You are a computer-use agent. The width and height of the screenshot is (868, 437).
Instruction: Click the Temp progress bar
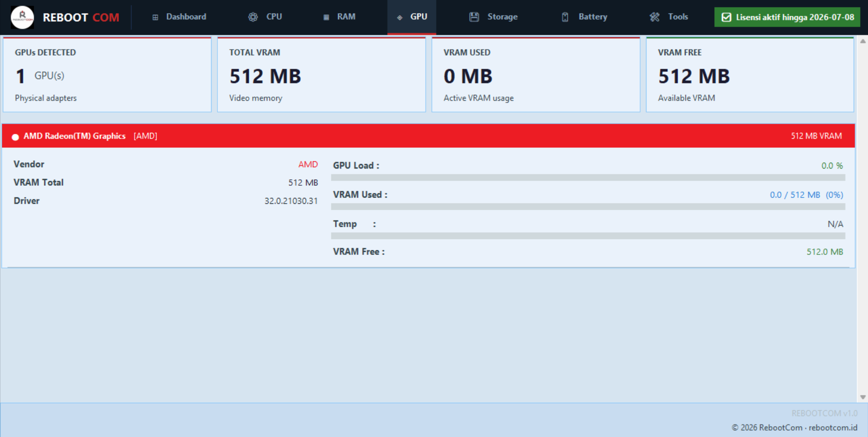coord(588,236)
